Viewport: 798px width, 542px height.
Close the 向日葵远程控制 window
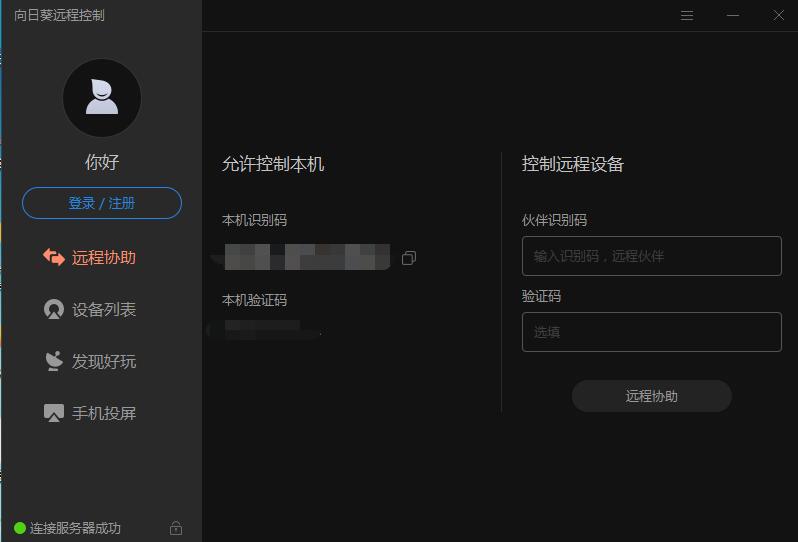tap(779, 15)
